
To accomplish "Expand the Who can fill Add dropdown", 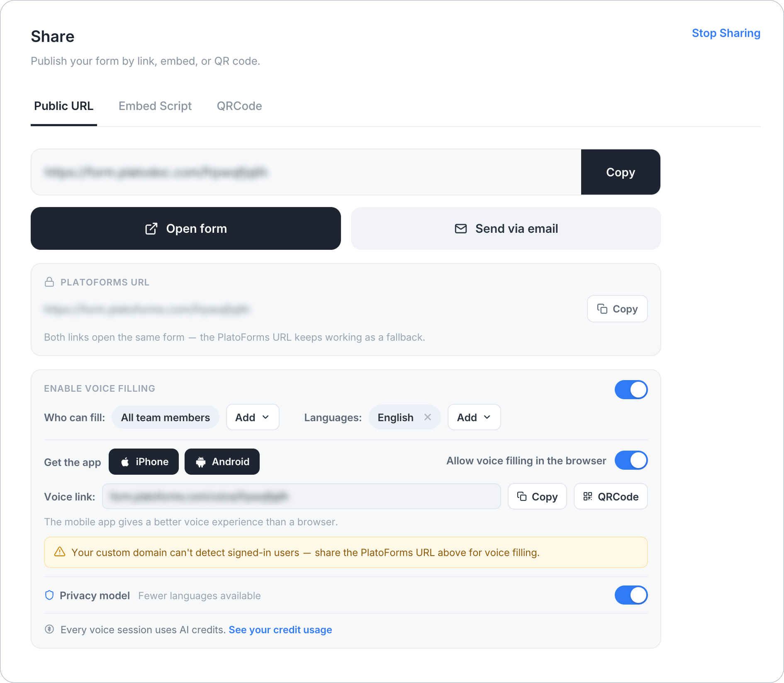I will (253, 417).
